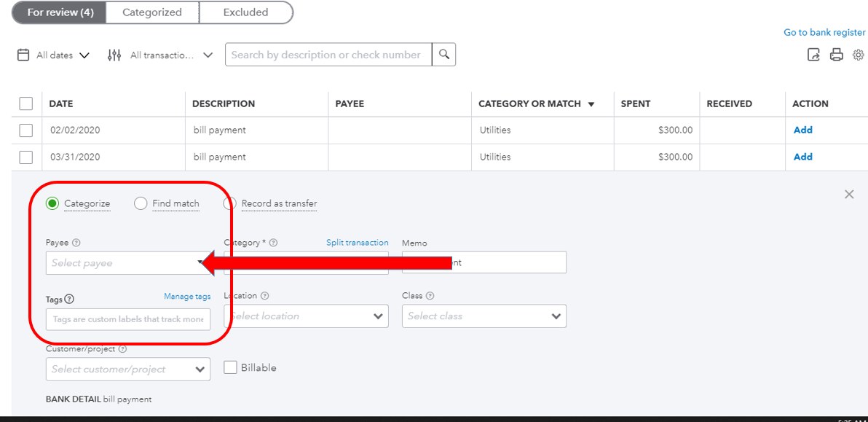Check the 02/02/2020 transaction checkbox
The image size is (868, 422).
(x=26, y=130)
